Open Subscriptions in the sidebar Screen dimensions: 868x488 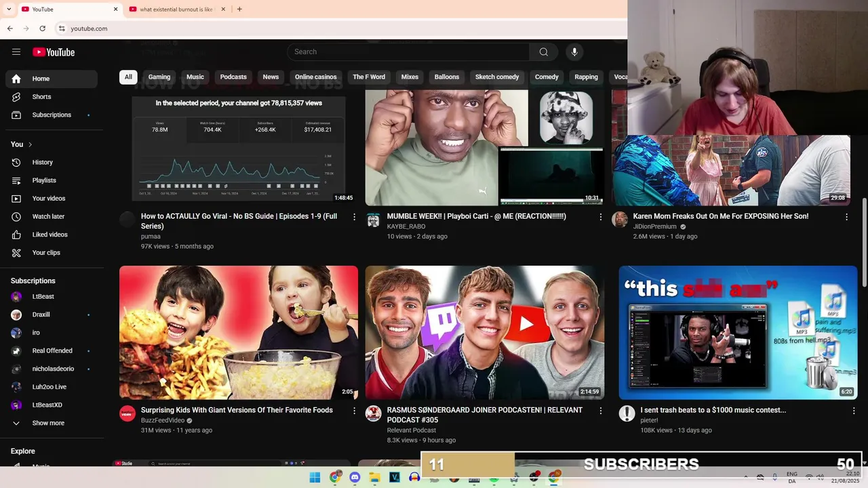(x=52, y=115)
